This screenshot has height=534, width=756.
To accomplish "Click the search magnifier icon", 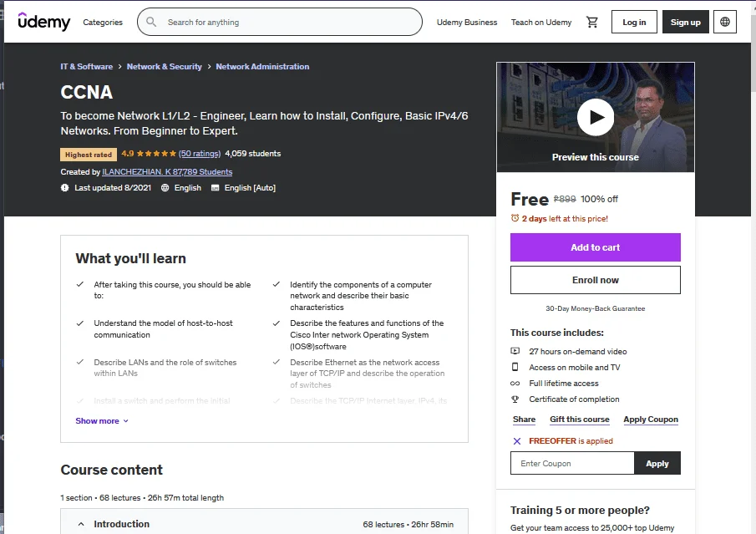I will pyautogui.click(x=151, y=22).
